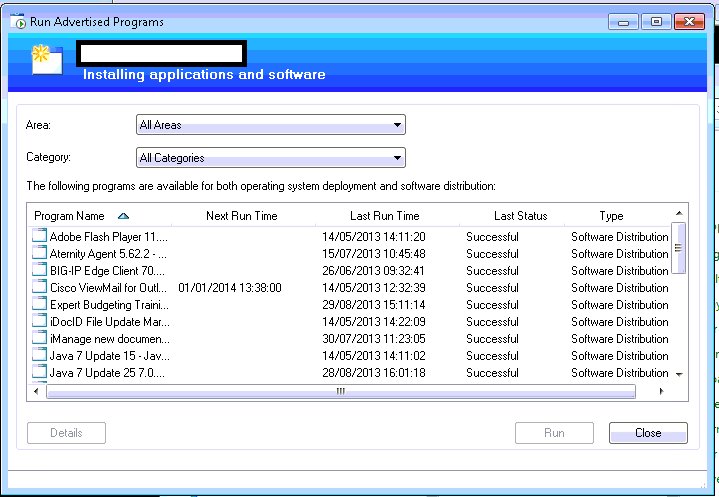Click the Expert Budgeting Training program icon
Viewport: 719px width, 497px height.
click(39, 304)
